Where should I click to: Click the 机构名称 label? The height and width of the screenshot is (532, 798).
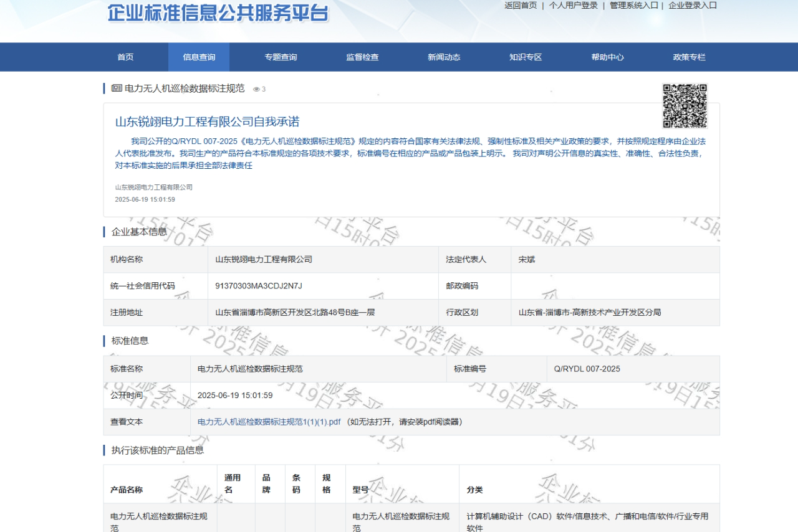pyautogui.click(x=127, y=259)
